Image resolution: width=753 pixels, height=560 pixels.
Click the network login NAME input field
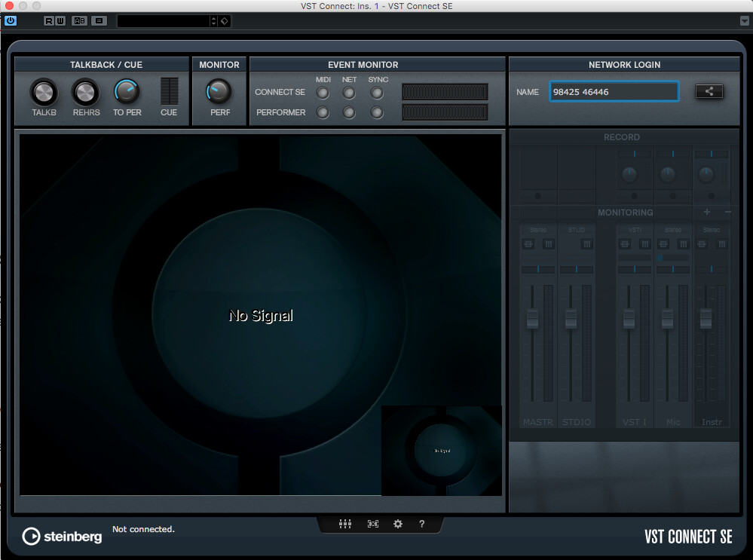[x=614, y=92]
